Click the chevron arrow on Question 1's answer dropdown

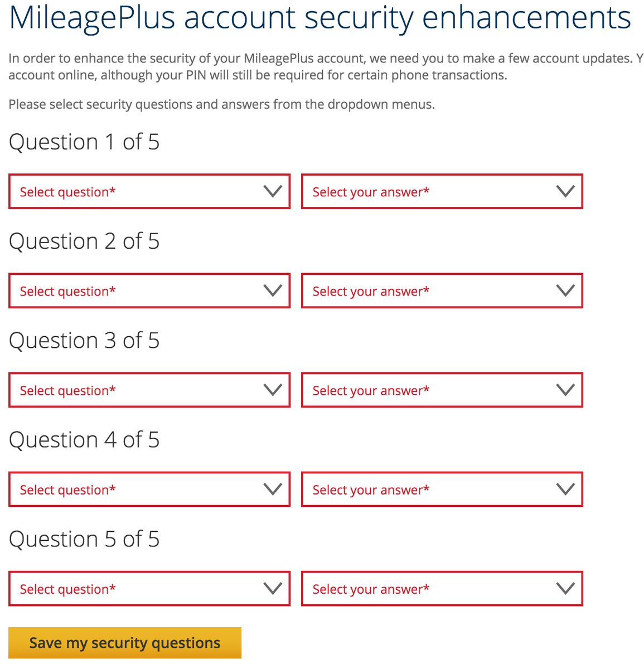point(565,192)
